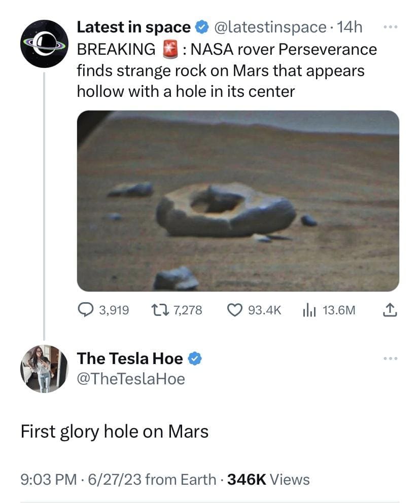Click Latest in space verified badge
This screenshot has width=420, height=504.
click(x=201, y=27)
